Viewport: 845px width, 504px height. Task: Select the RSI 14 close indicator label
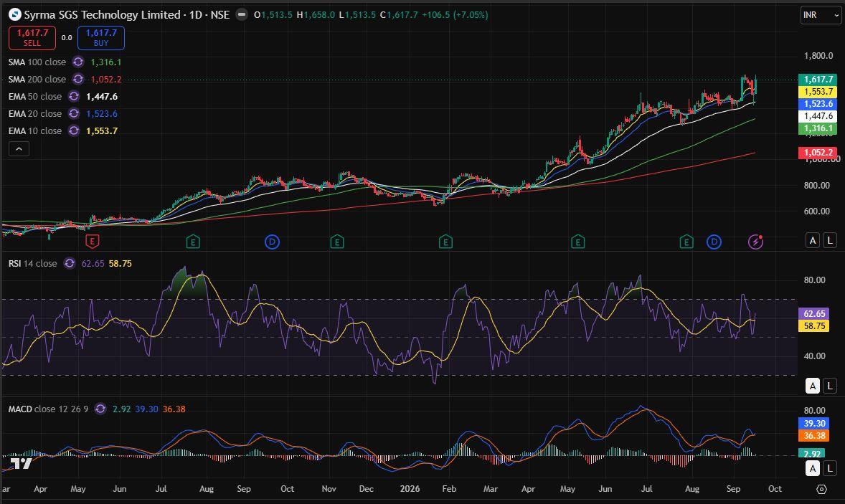pyautogui.click(x=32, y=263)
